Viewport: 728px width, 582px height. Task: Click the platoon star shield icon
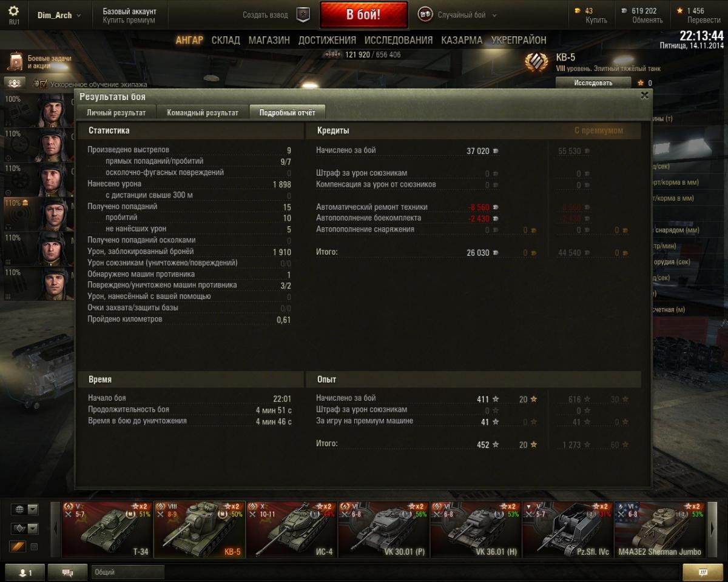pos(303,15)
